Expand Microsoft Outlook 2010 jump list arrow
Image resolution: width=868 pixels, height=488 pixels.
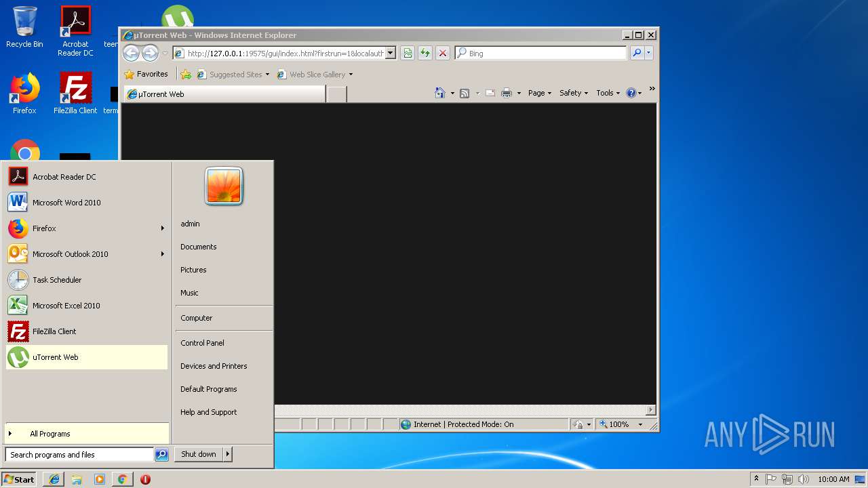pyautogui.click(x=162, y=254)
